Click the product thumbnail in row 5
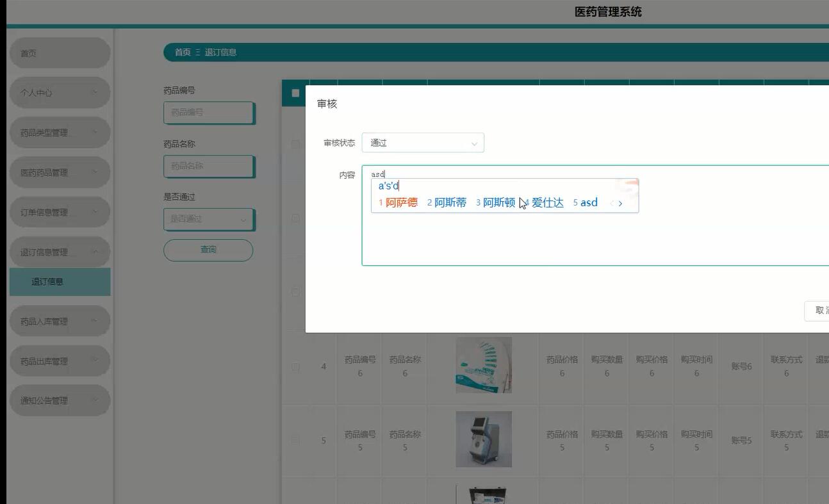The image size is (829, 504). [484, 439]
